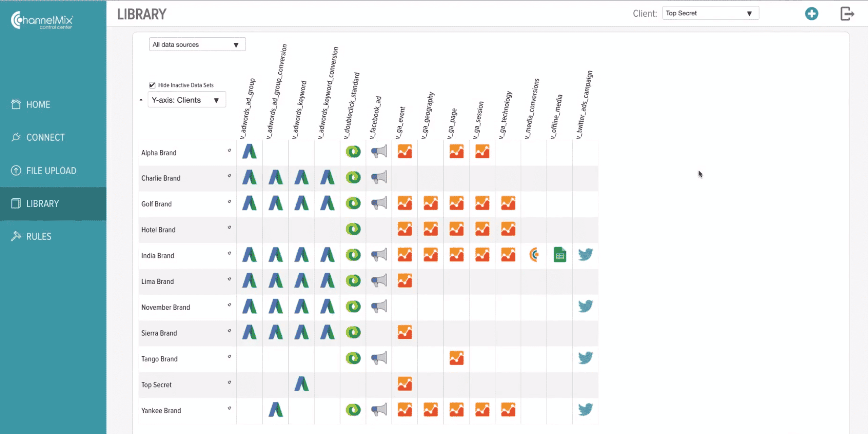The width and height of the screenshot is (868, 434).
Task: Click Yankee Brand Twitter bird icon
Action: click(586, 410)
